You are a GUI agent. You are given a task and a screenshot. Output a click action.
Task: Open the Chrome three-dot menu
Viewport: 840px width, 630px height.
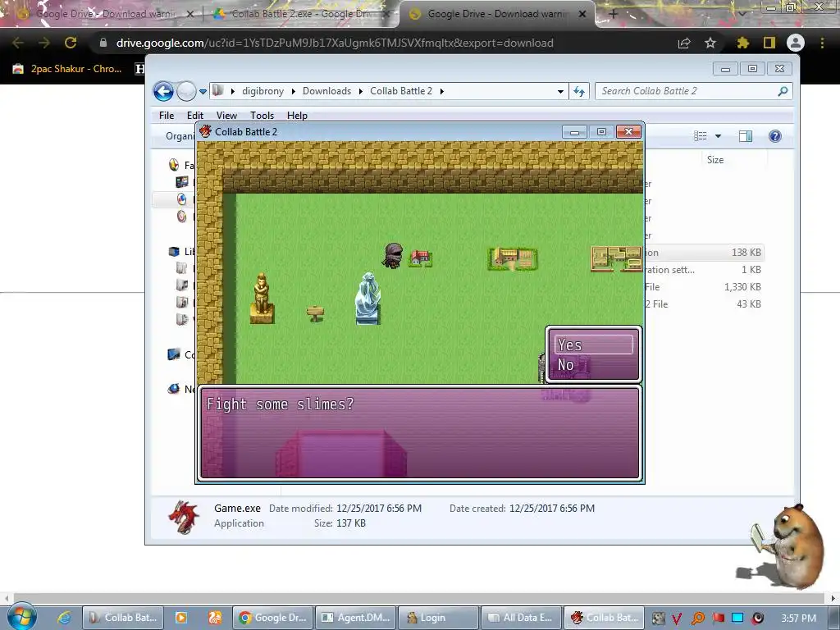point(822,43)
